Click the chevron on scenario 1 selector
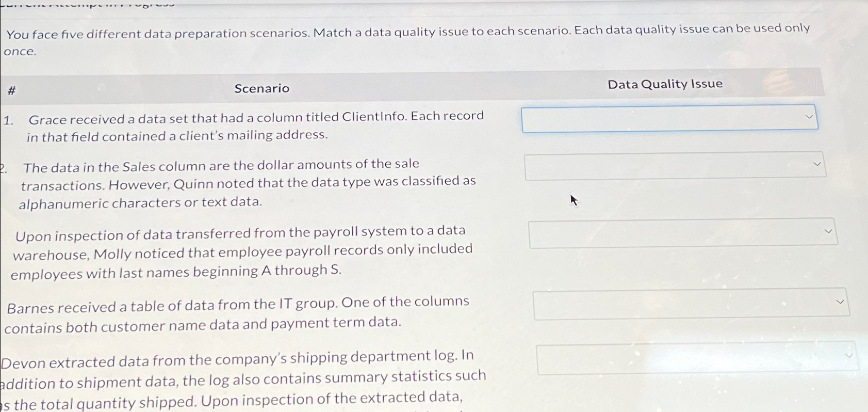Viewport: 868px width, 412px height. [x=809, y=117]
